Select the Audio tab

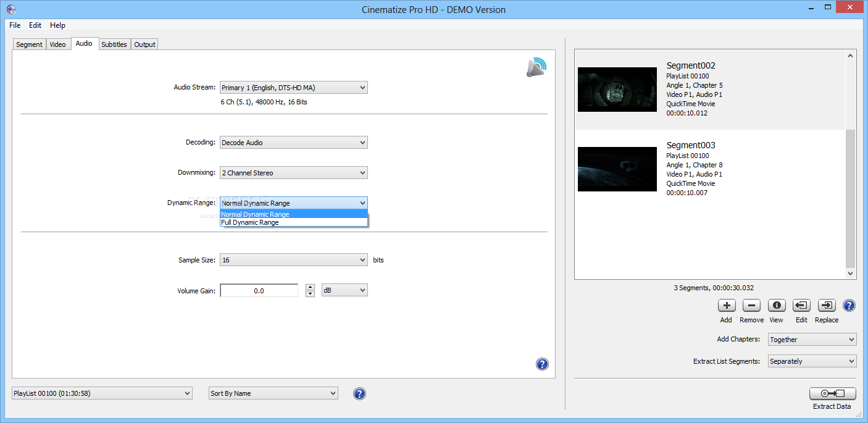click(x=84, y=43)
